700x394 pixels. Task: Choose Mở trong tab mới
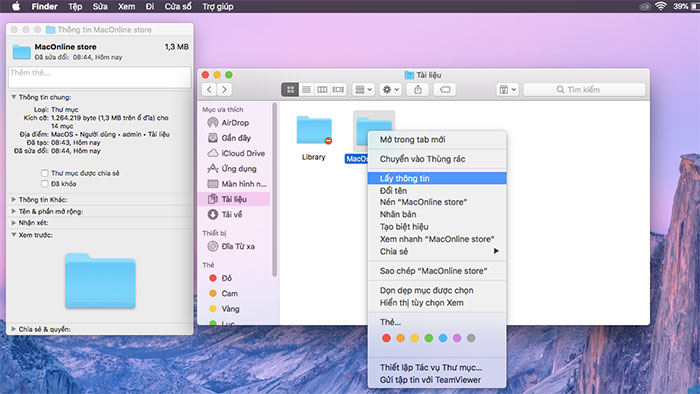tap(437, 140)
